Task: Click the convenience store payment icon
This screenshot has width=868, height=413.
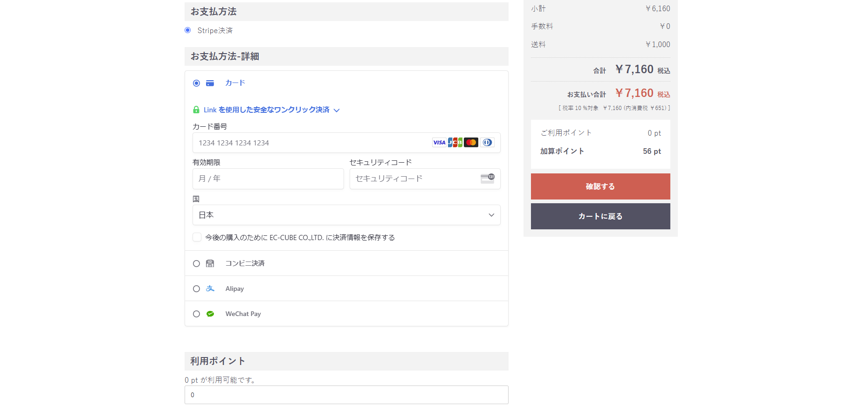Action: [210, 263]
